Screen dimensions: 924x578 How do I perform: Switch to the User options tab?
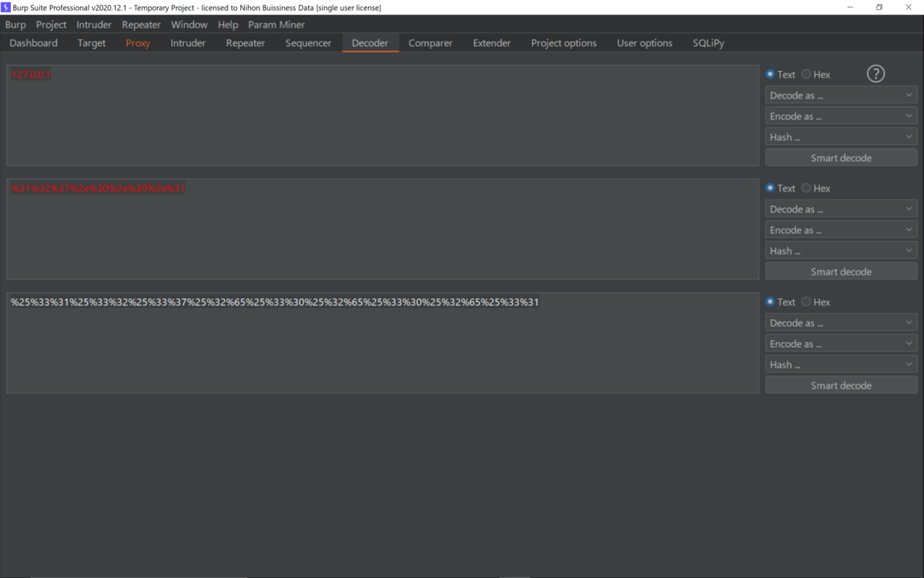(x=644, y=43)
